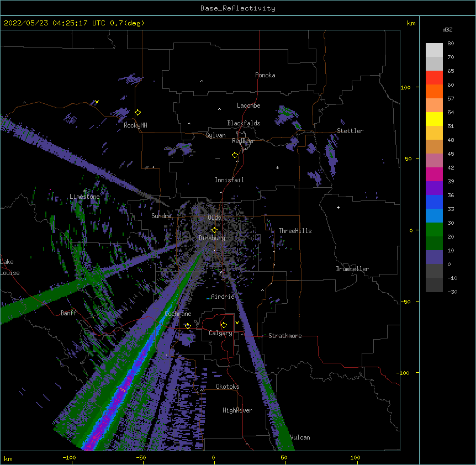The image size is (476, 465).
Task: Click the Cochrane map label
Action: pyautogui.click(x=178, y=314)
